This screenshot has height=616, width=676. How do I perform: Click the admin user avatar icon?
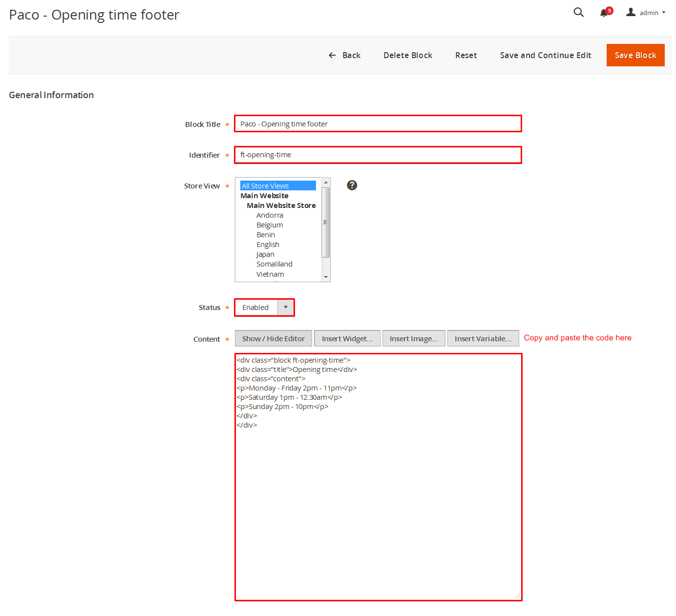pos(631,12)
